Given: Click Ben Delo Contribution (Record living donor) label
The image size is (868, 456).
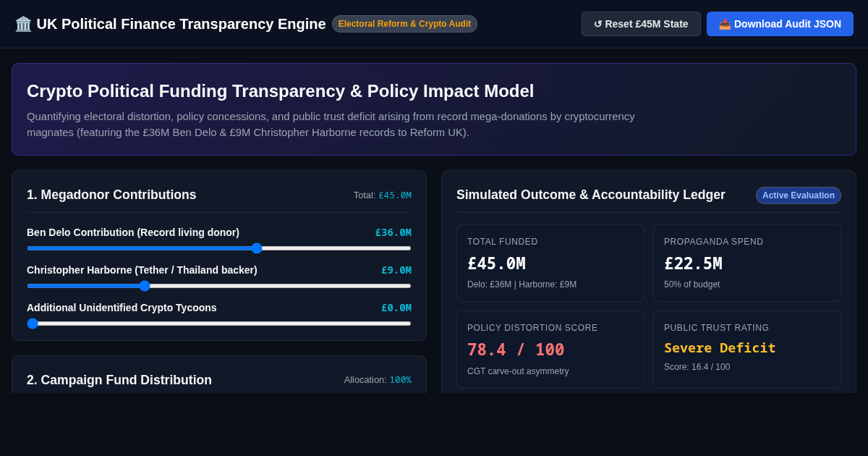Looking at the screenshot, I should 133,232.
